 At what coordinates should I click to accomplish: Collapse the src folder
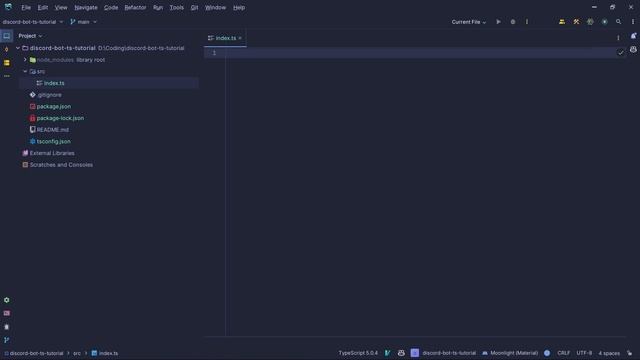[25, 71]
